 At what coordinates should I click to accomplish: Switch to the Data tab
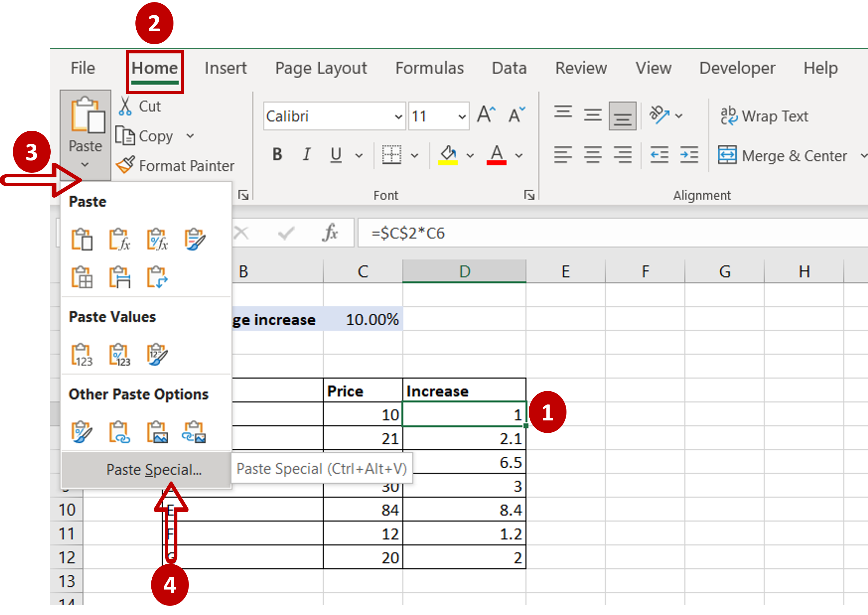click(x=509, y=68)
